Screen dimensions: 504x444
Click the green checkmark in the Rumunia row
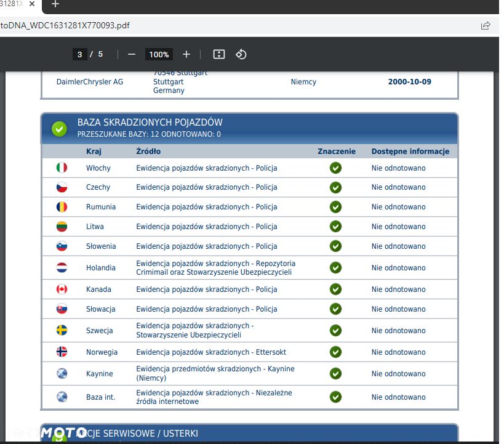click(x=335, y=207)
